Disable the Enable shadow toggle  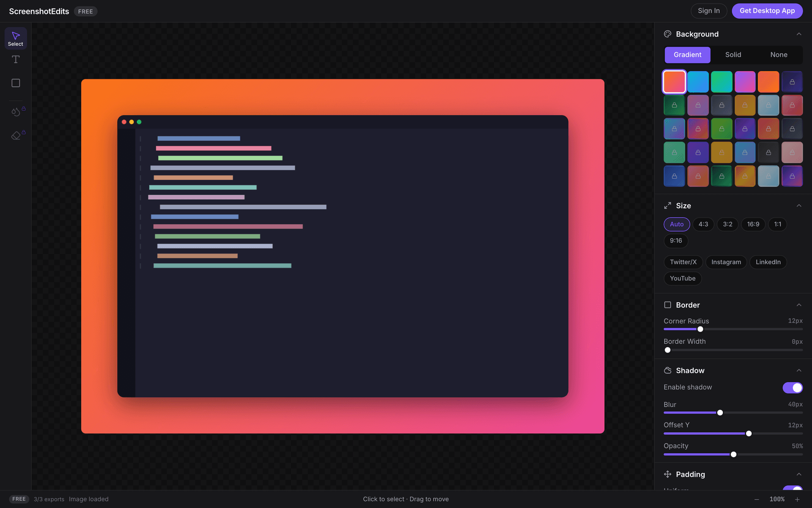click(793, 387)
